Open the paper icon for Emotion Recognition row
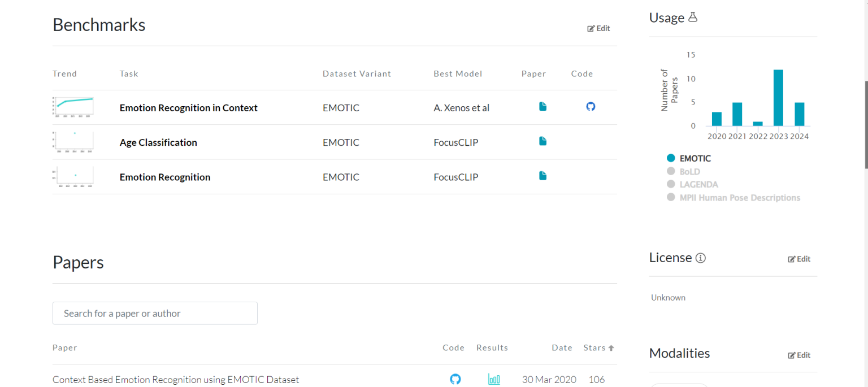The width and height of the screenshot is (868, 387). (x=542, y=176)
